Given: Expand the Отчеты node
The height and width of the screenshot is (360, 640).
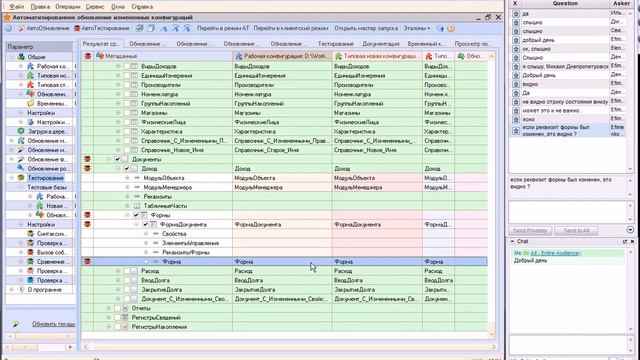Looking at the screenshot, I should click(x=109, y=308).
